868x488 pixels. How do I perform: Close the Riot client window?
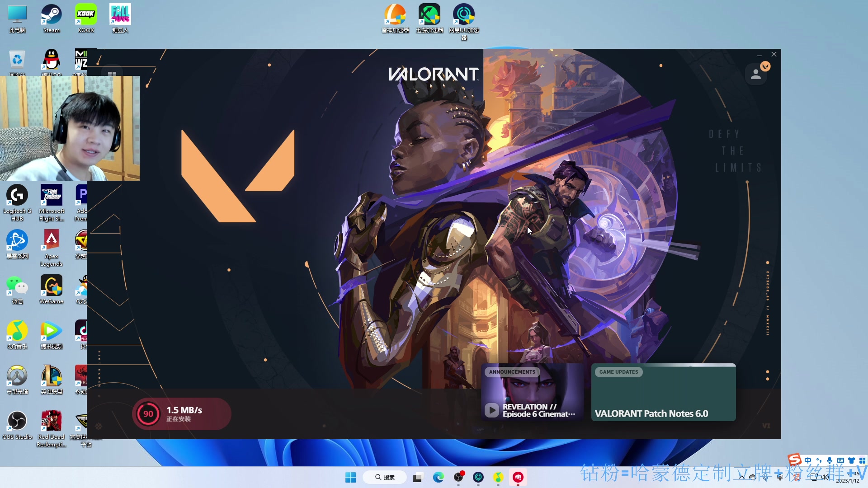(774, 55)
